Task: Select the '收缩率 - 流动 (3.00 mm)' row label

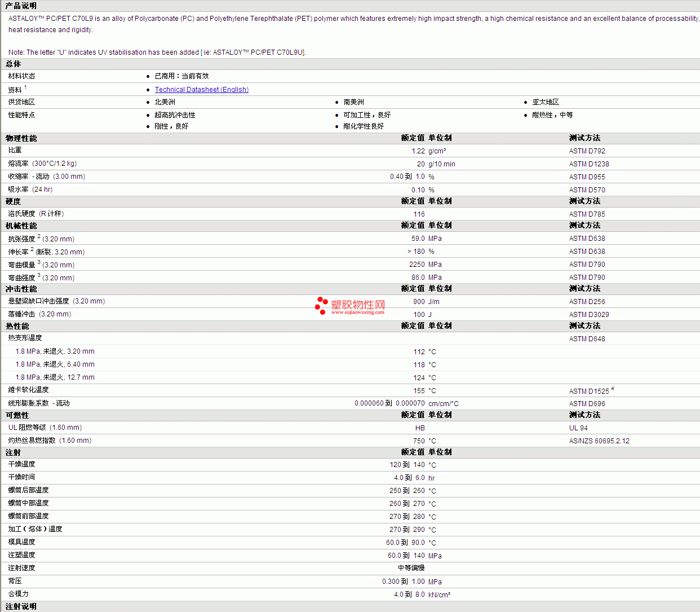Action: click(47, 177)
